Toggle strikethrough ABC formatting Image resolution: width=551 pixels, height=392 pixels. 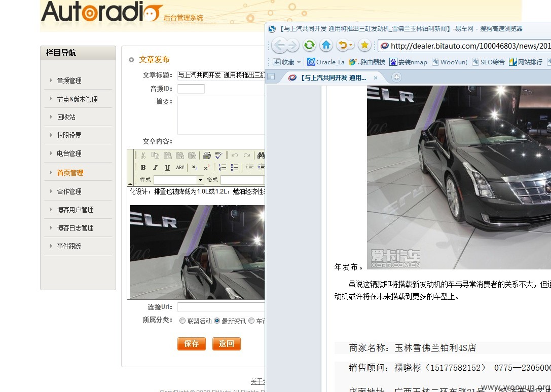click(x=180, y=168)
